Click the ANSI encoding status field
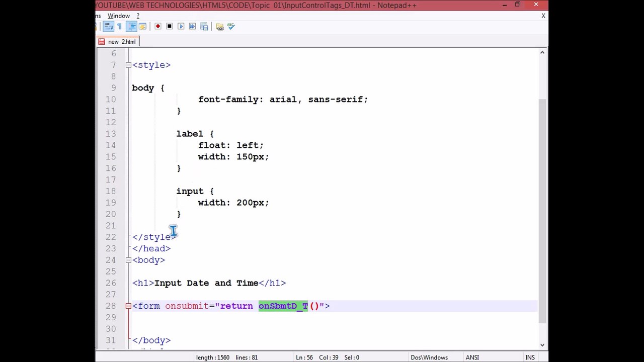 click(472, 357)
